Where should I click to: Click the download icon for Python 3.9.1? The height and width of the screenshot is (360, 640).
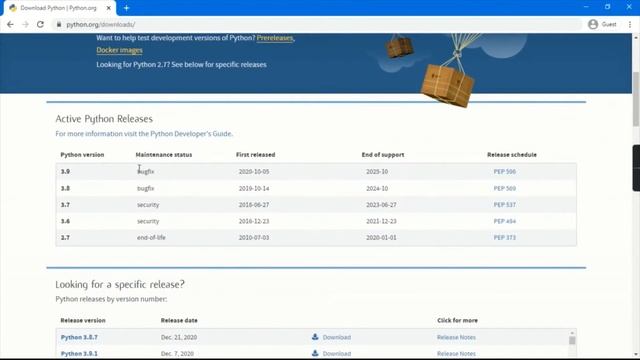tap(315, 353)
